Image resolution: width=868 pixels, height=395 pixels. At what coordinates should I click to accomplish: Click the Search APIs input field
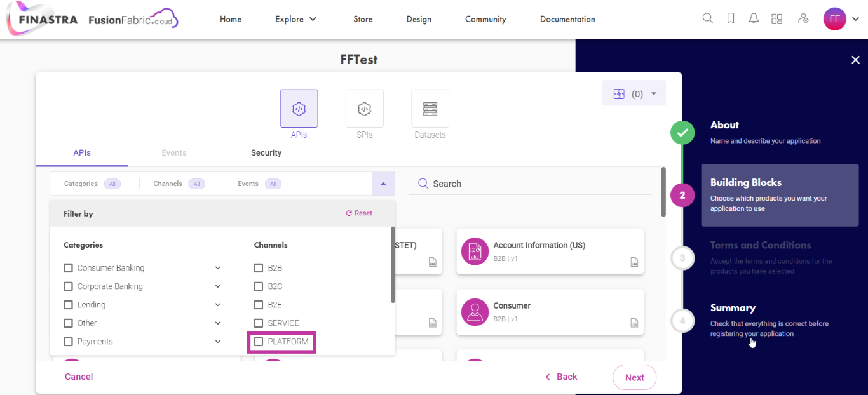531,184
